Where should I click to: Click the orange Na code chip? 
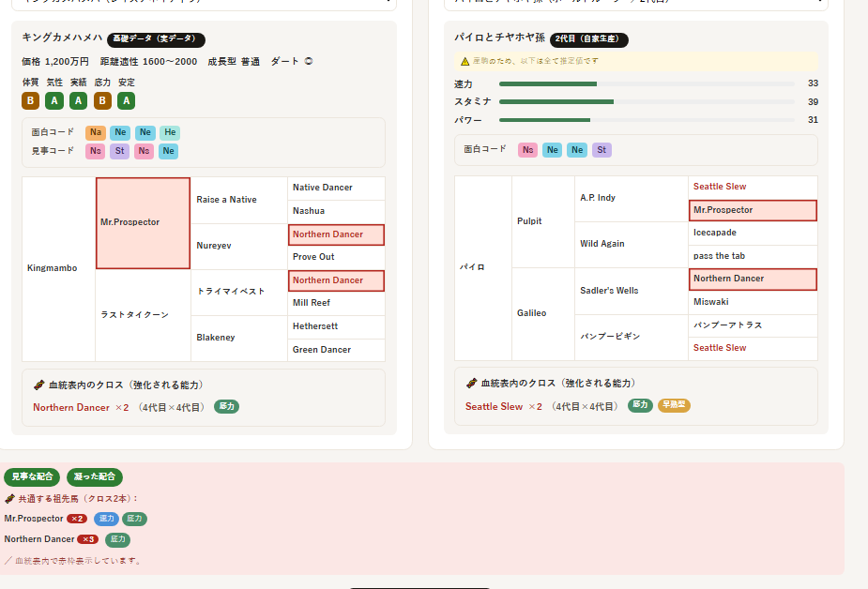[x=96, y=132]
